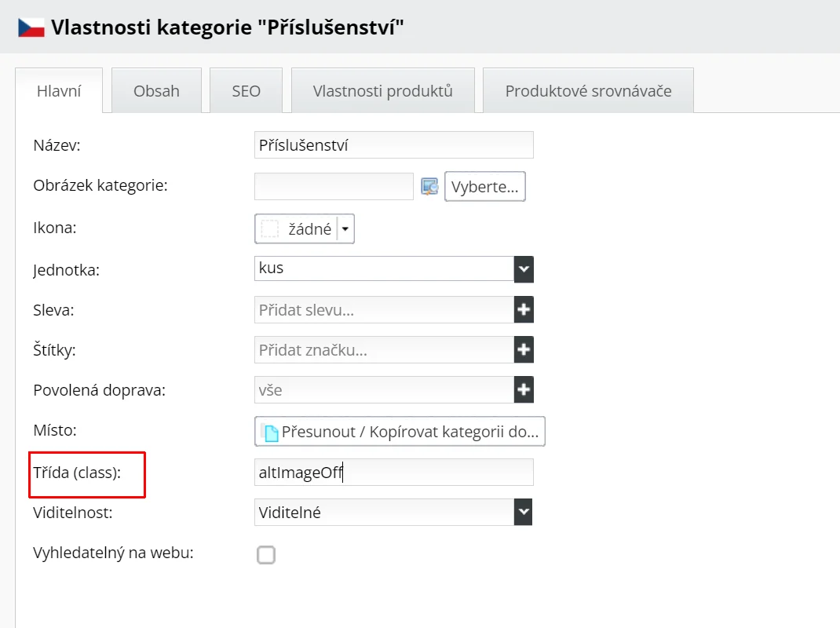The width and height of the screenshot is (840, 628).
Task: Open the Ikona dropdown arrow
Action: (345, 229)
